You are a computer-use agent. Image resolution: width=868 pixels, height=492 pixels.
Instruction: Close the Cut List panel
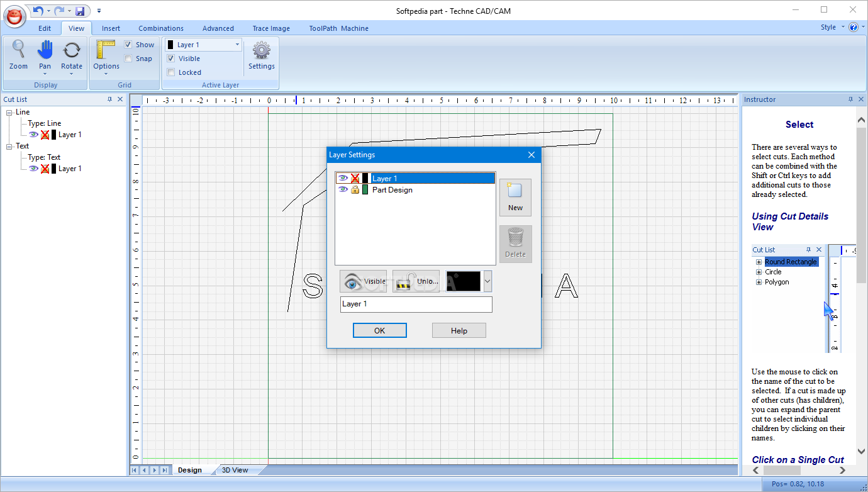click(x=120, y=99)
